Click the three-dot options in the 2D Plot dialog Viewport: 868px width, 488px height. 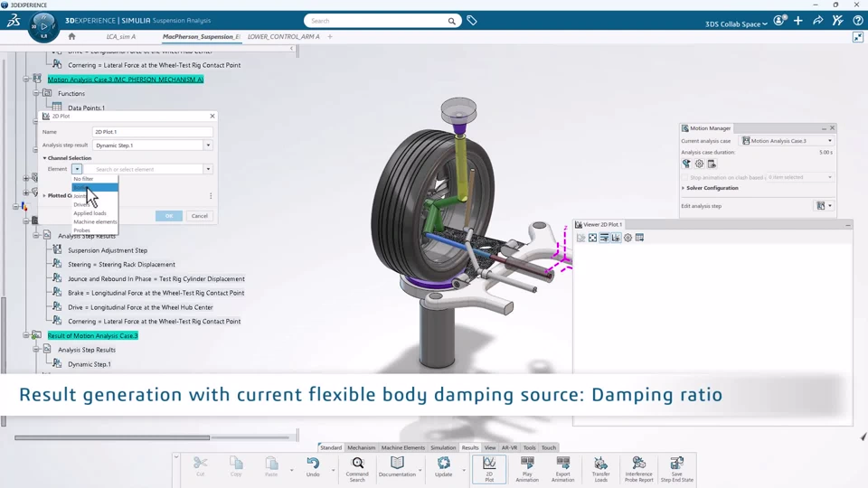click(x=211, y=196)
